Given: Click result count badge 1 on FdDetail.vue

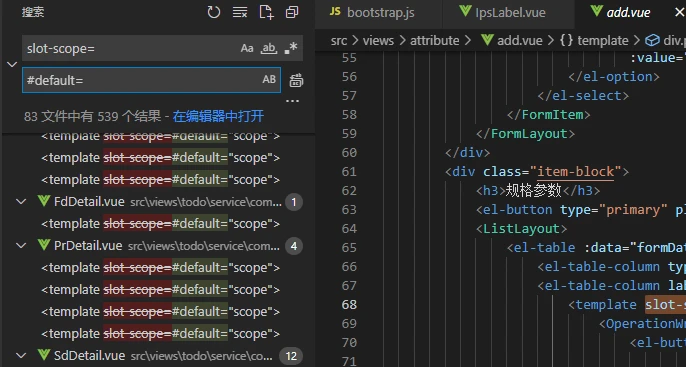Looking at the screenshot, I should coord(294,202).
